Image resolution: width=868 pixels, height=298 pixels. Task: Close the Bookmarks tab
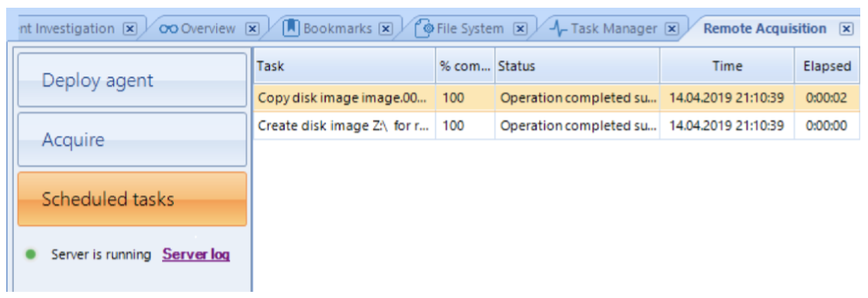(386, 29)
